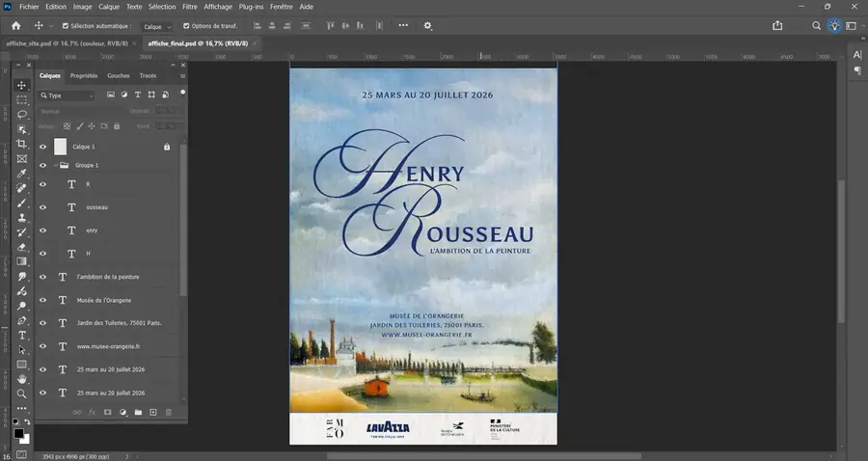868x461 pixels.
Task: Select the Brush tool
Action: click(x=21, y=203)
